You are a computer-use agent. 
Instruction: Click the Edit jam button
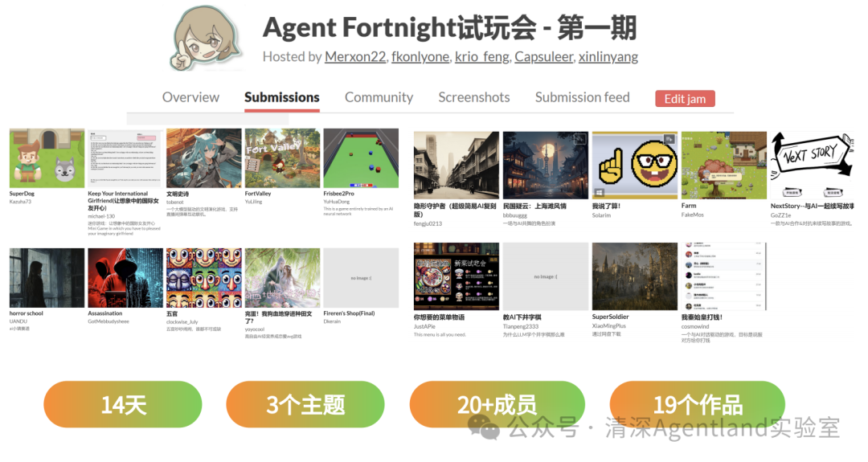[685, 99]
